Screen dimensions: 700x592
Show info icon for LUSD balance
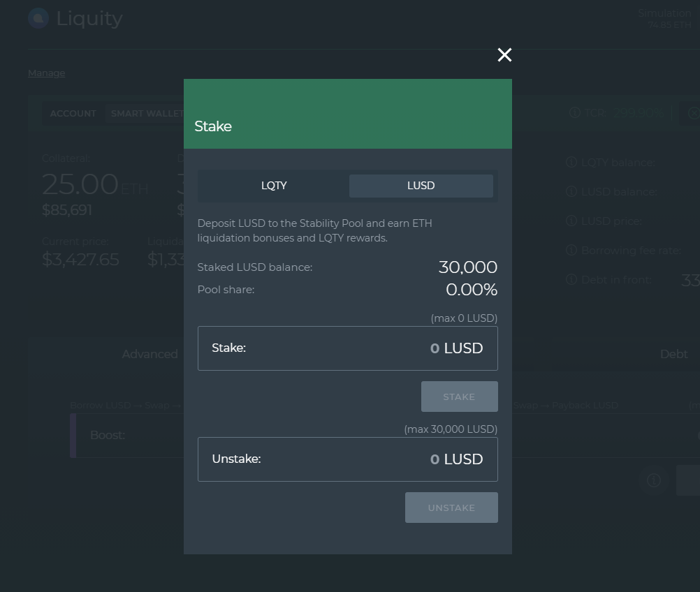(571, 192)
